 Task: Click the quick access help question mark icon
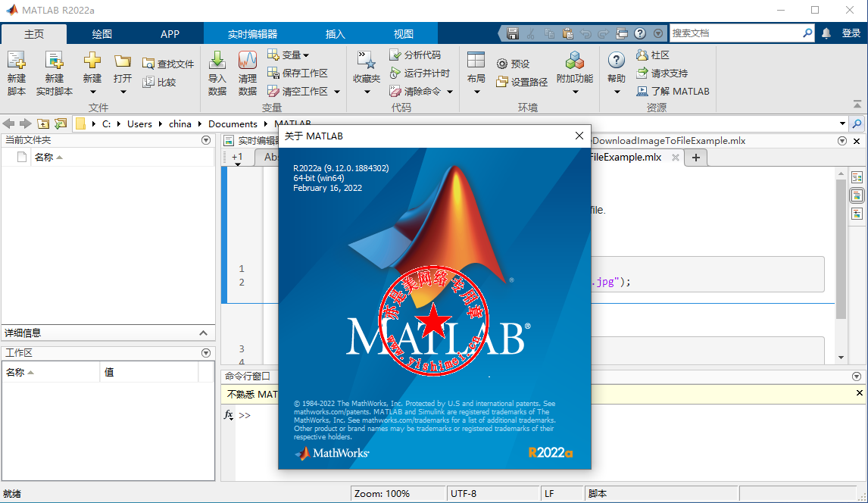640,33
